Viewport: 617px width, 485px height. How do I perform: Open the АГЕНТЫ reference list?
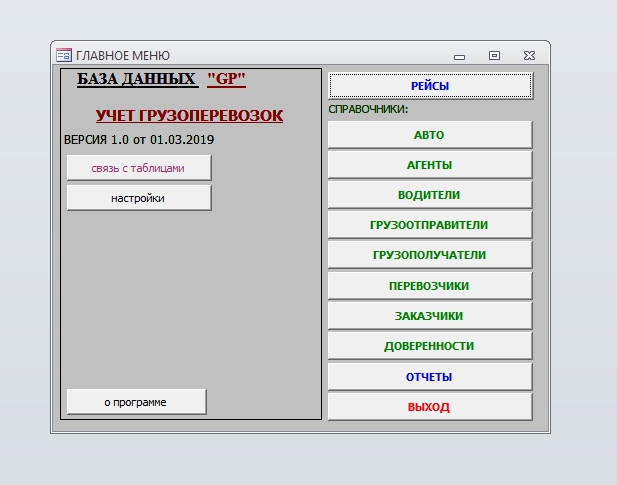tap(430, 165)
